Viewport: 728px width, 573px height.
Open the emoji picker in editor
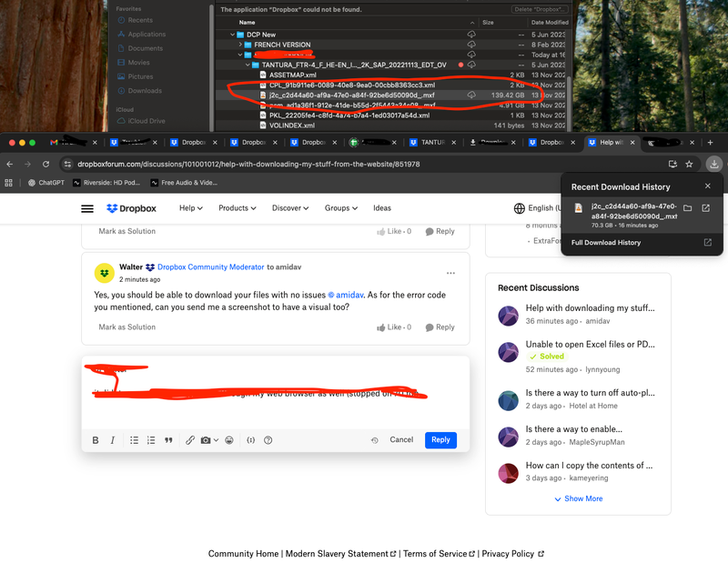[229, 440]
